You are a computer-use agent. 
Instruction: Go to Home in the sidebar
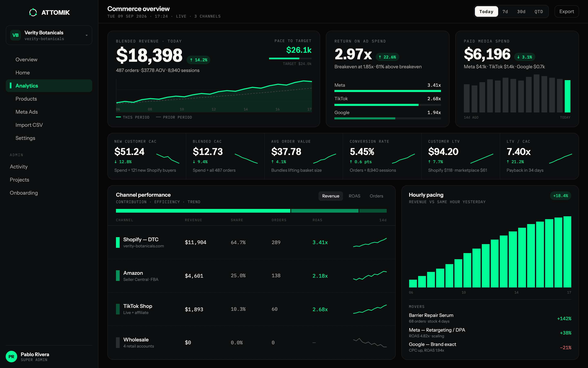tap(49, 73)
